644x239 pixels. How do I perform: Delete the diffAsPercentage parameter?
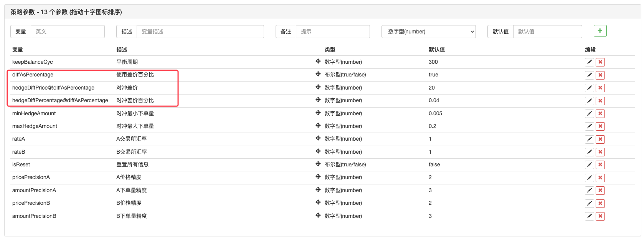(600, 75)
